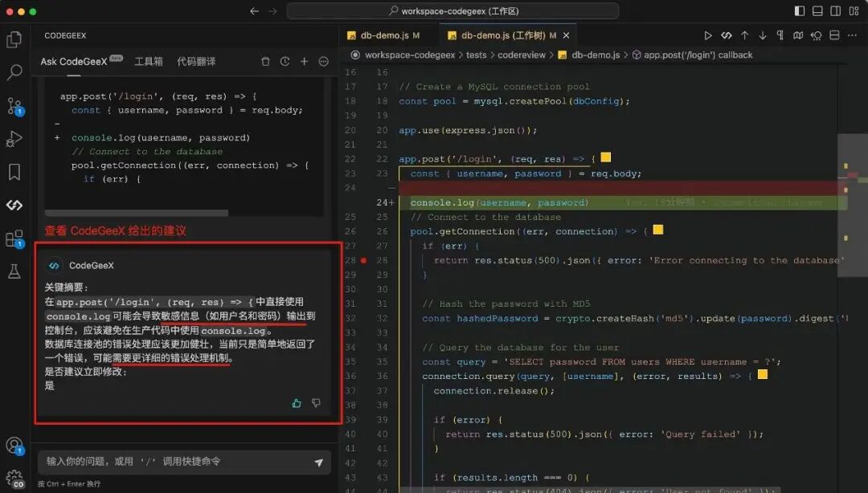Click the thumbs-up on CodeGeeX reply
Screen dimensions: 868x493
(297, 403)
